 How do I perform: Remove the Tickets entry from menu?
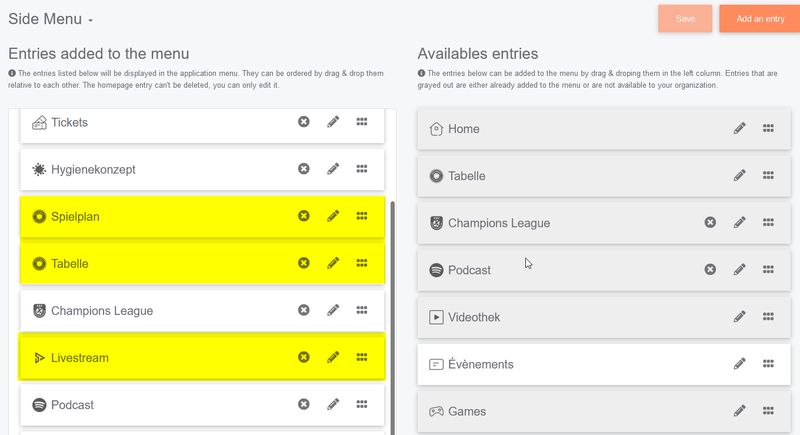(303, 122)
